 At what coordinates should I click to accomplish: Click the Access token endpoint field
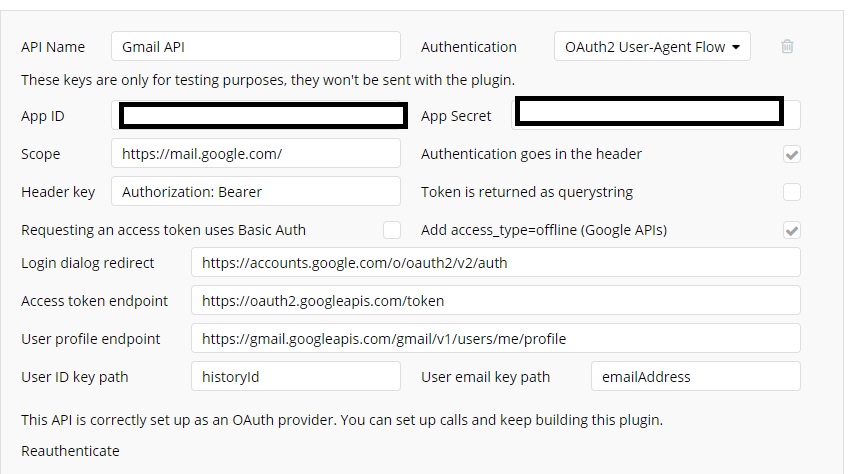(x=495, y=300)
